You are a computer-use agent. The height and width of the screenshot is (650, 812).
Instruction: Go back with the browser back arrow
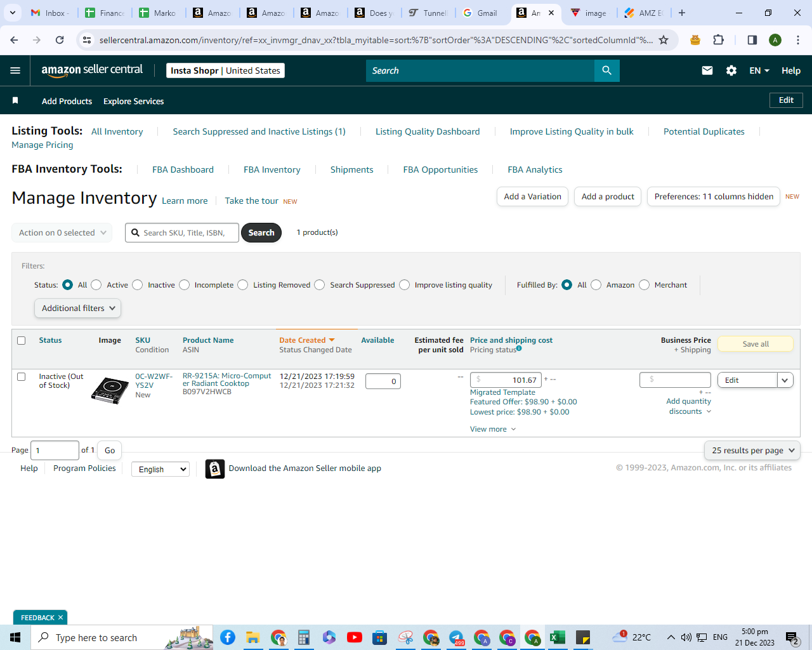[14, 40]
